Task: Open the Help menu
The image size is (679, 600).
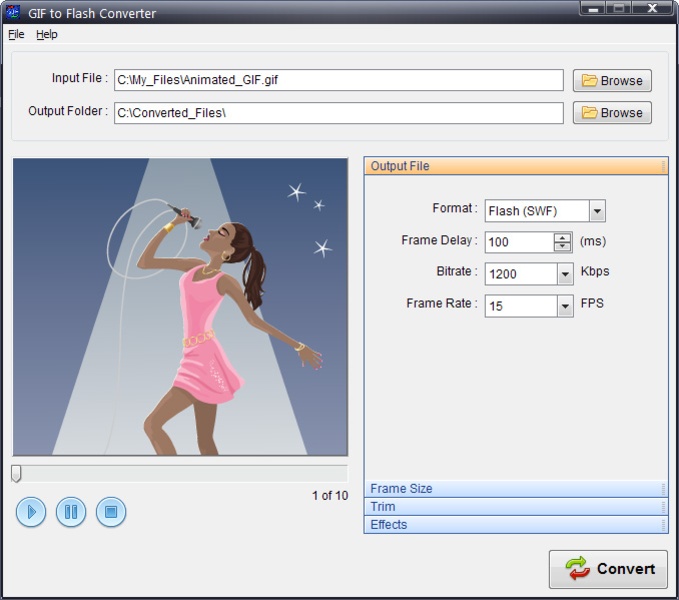Action: pyautogui.click(x=47, y=34)
